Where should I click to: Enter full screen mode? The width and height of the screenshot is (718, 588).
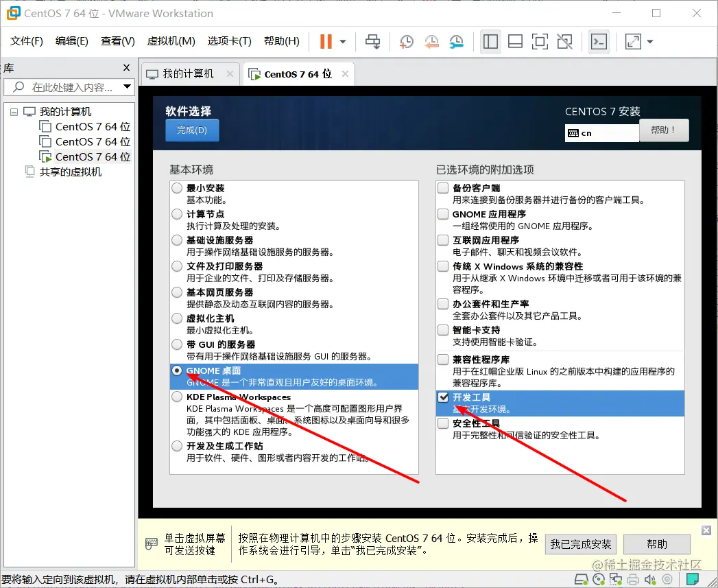point(540,42)
